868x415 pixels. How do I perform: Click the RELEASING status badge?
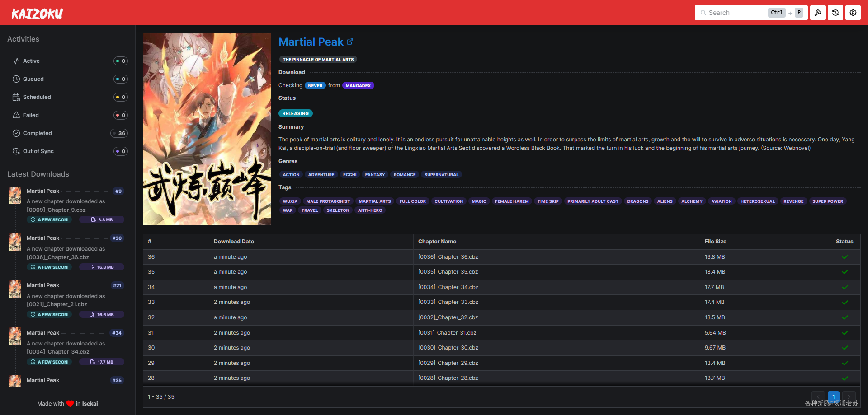295,113
